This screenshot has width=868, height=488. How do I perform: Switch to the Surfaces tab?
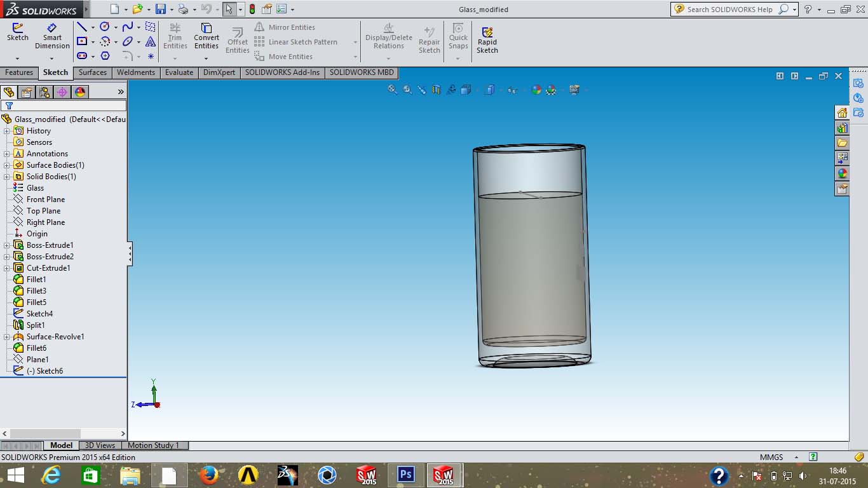[93, 72]
